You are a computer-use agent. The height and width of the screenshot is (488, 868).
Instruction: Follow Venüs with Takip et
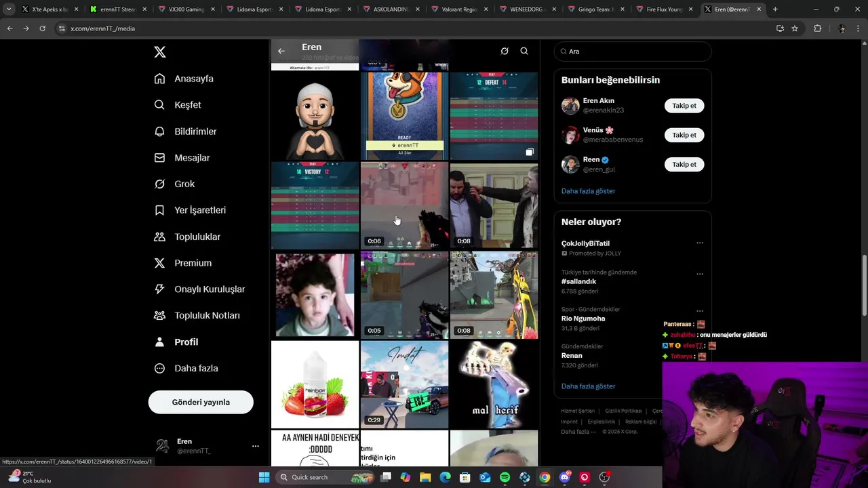(x=684, y=135)
